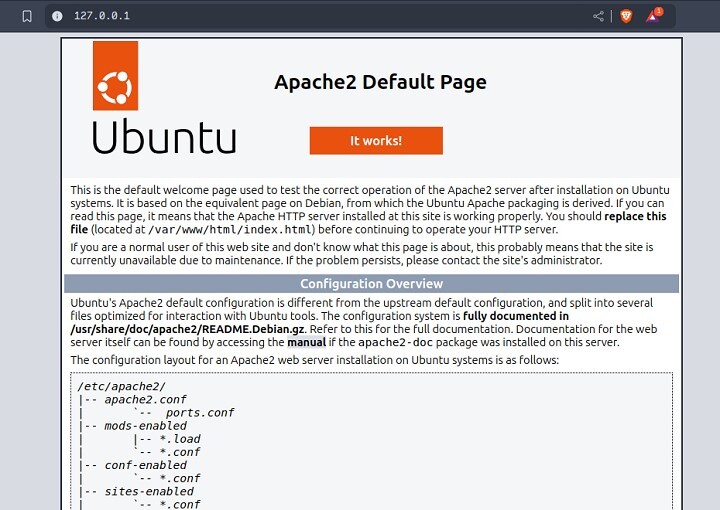Click the Configuration Overview section header
The width and height of the screenshot is (720, 510).
(371, 284)
